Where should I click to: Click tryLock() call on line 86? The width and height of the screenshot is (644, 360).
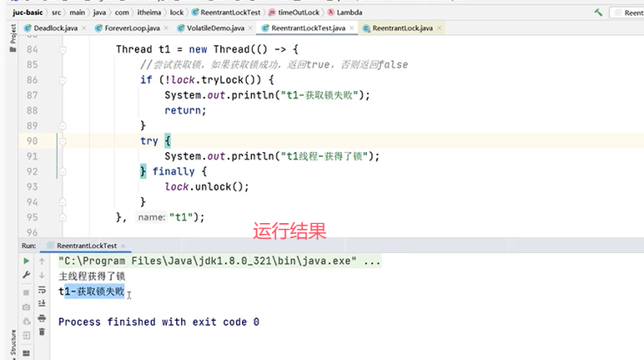tap(231, 80)
